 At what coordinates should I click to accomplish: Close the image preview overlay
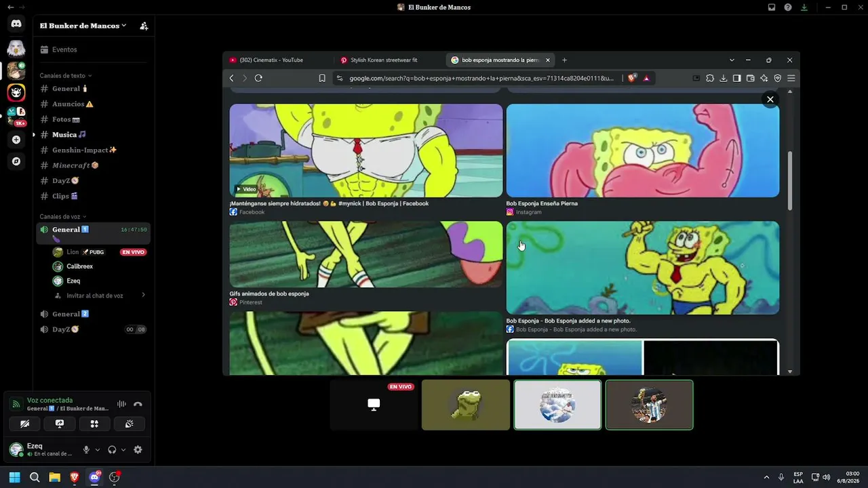(770, 100)
